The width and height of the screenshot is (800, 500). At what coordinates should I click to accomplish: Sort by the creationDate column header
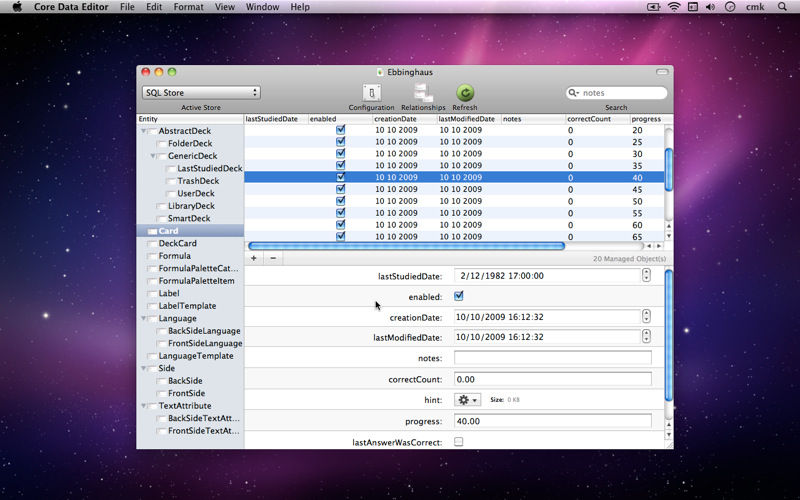tap(405, 119)
